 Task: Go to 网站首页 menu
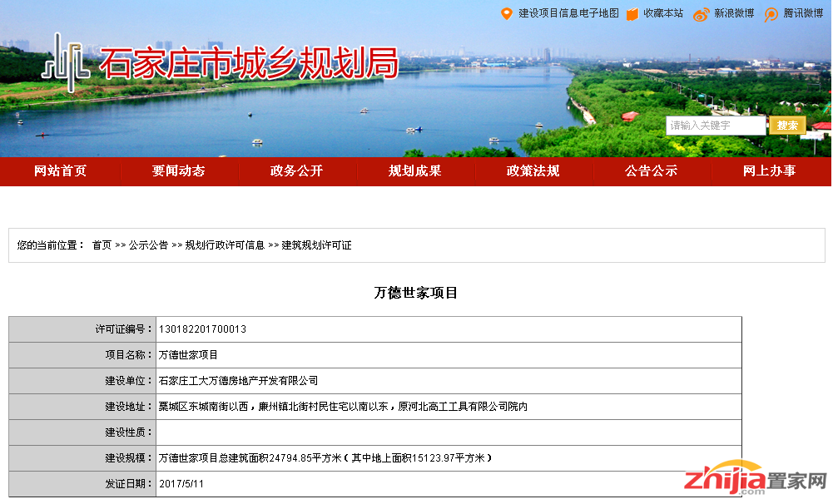[60, 171]
